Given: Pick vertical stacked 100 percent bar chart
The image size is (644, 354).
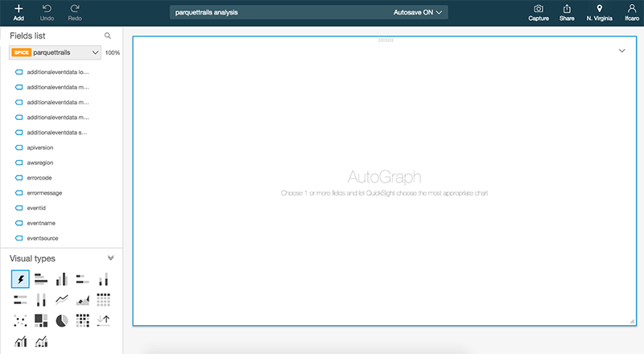Looking at the screenshot, I should [x=41, y=300].
